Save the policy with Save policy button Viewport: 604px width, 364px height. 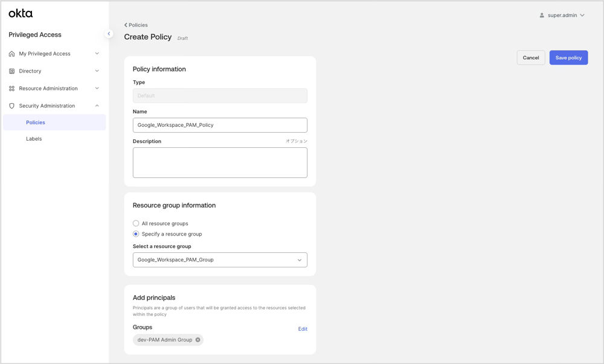click(x=568, y=57)
